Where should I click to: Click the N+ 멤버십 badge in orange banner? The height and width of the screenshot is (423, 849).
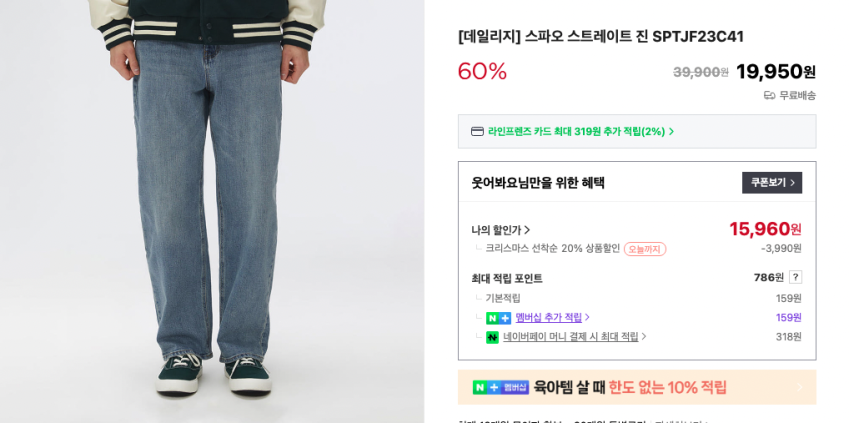[501, 387]
